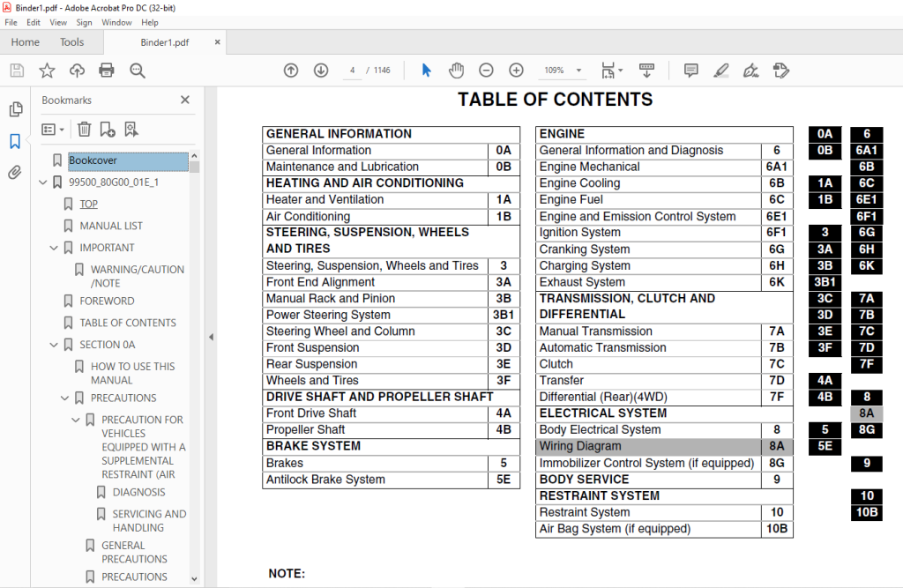Jump to FOREWORD bookmark
The image size is (903, 588).
pyautogui.click(x=107, y=301)
